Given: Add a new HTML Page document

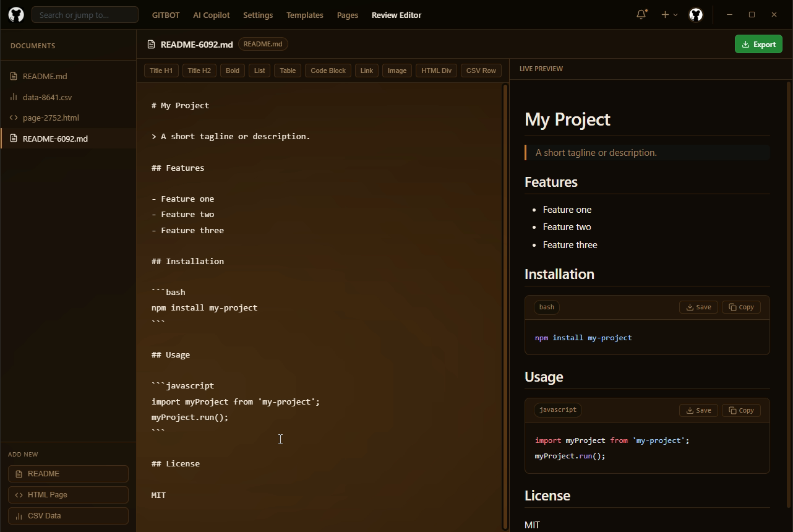Looking at the screenshot, I should tap(68, 495).
